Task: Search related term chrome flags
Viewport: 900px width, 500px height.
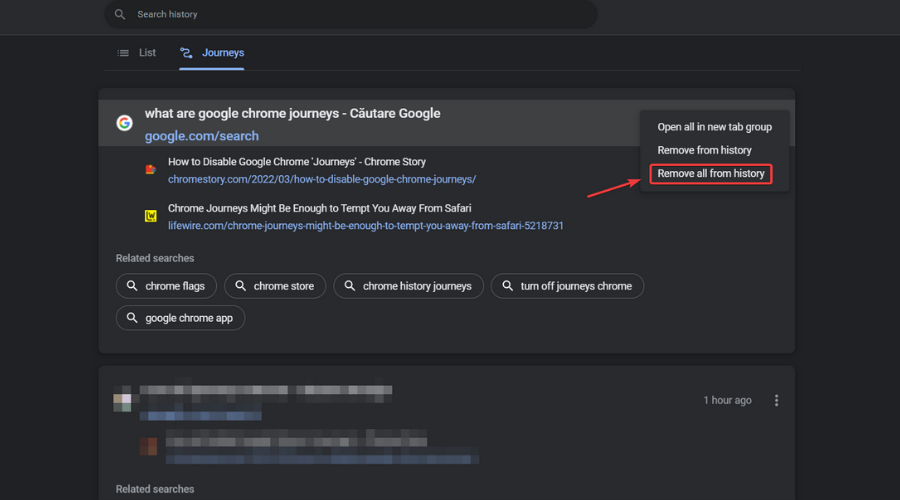Action: click(166, 286)
